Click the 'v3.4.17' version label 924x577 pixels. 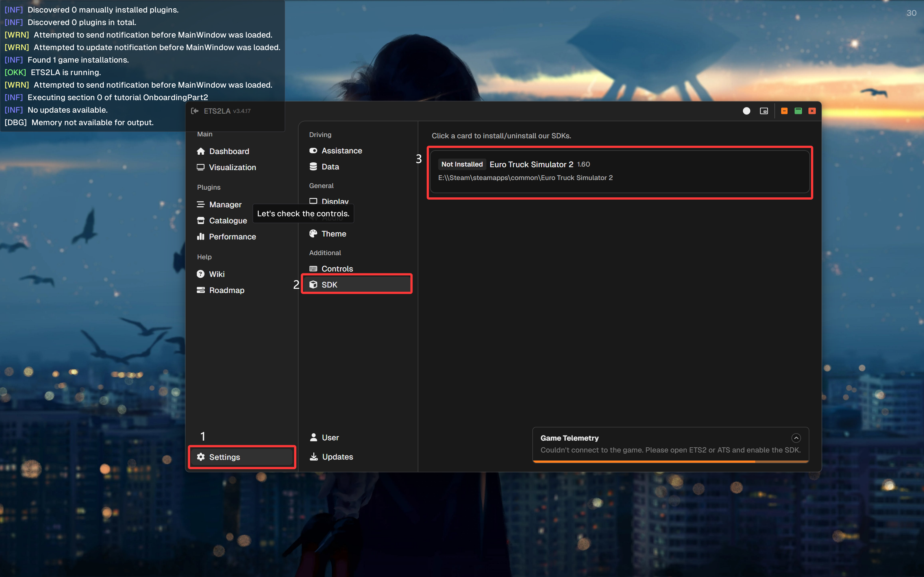pos(241,111)
